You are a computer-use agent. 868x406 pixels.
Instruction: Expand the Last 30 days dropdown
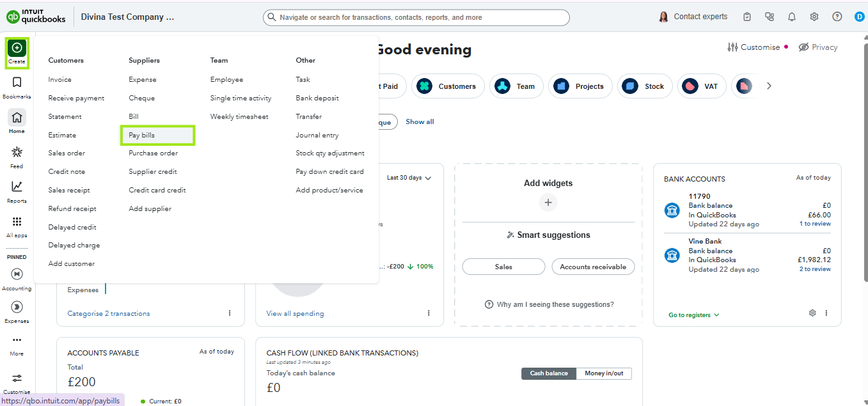(409, 178)
